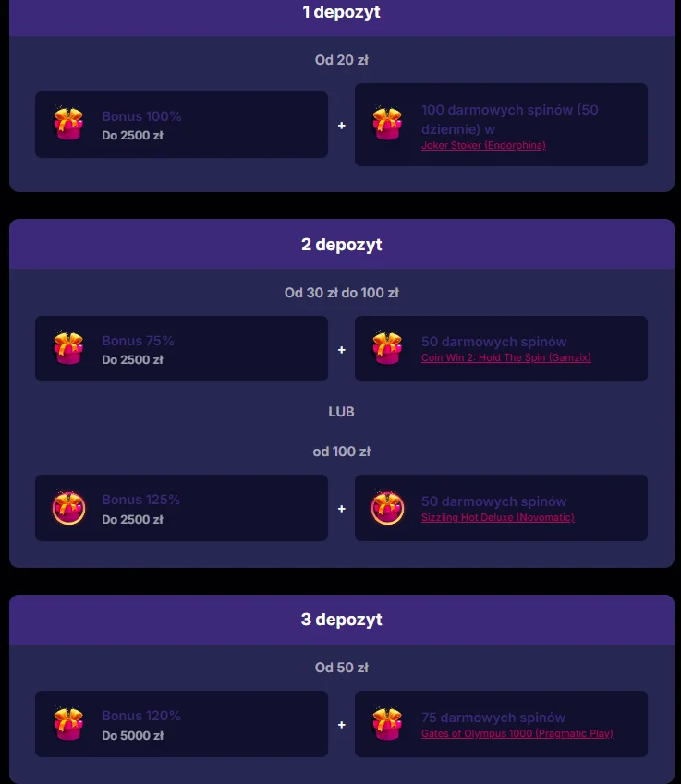Select the gift icon near Sizzling Hot Deluxe spins
681x784 pixels.
click(x=387, y=508)
